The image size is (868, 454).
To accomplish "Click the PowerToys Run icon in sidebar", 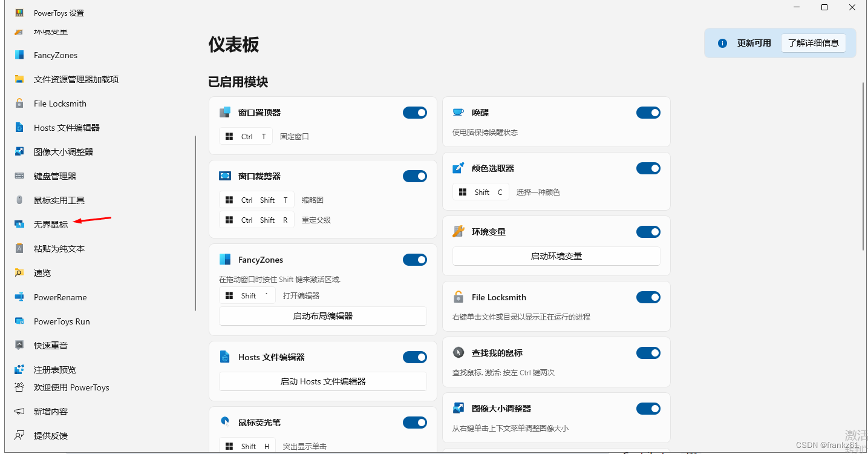I will tap(19, 321).
